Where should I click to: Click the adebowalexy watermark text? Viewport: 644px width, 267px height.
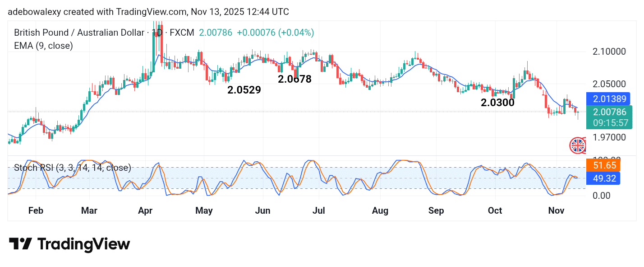click(32, 12)
